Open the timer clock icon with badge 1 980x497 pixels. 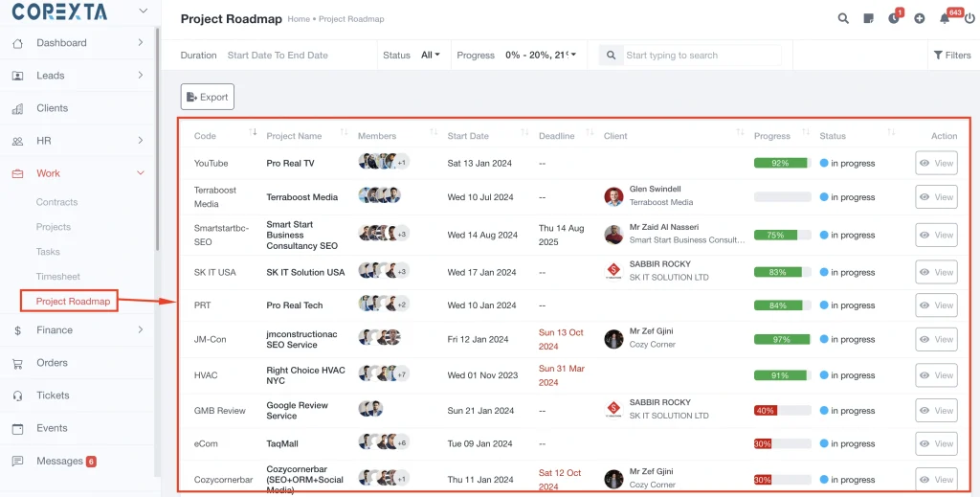[x=894, y=19]
